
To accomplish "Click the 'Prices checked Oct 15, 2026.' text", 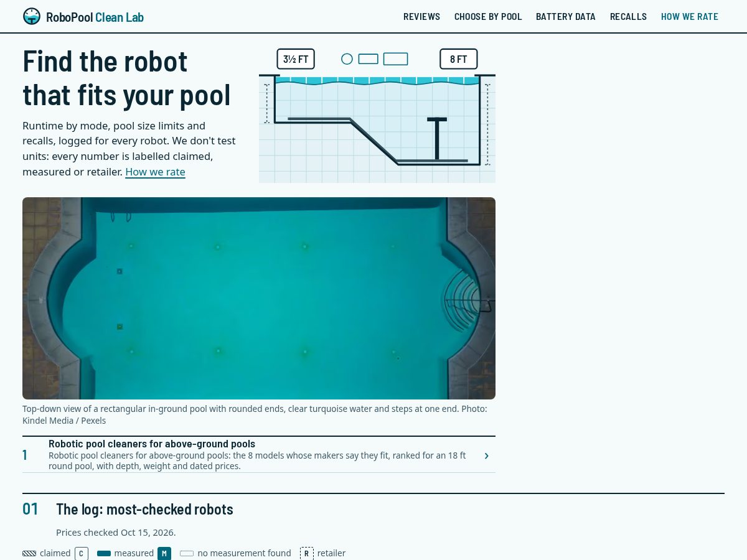I will [x=116, y=533].
